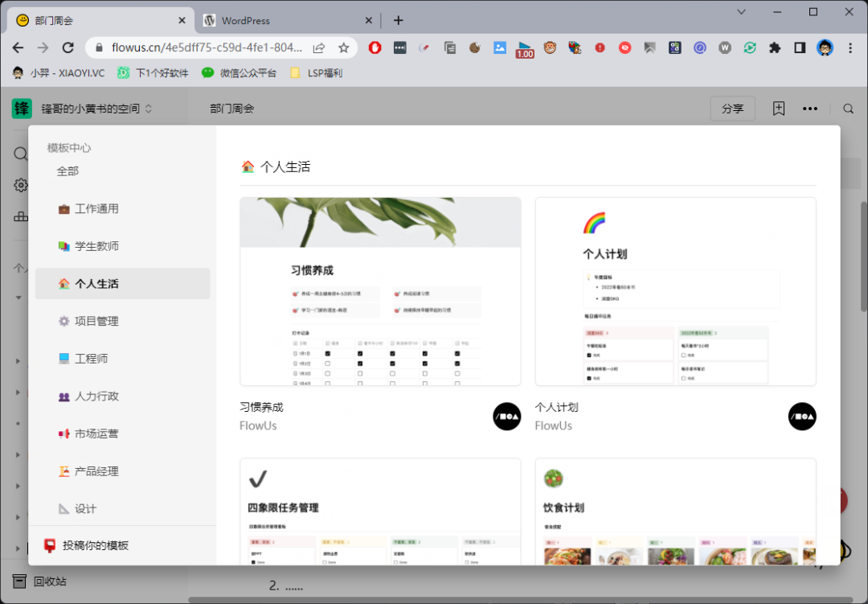
Task: Click the sidebar search magnifier icon
Action: [x=20, y=154]
